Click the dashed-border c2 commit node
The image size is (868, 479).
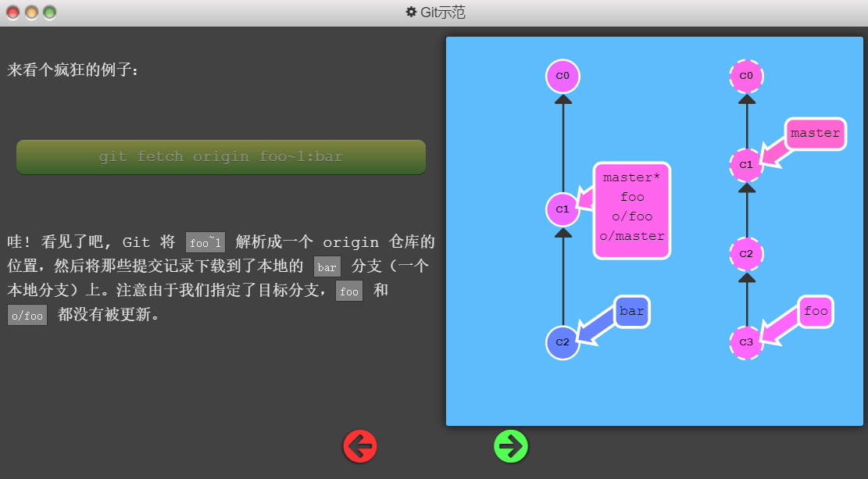pos(746,254)
